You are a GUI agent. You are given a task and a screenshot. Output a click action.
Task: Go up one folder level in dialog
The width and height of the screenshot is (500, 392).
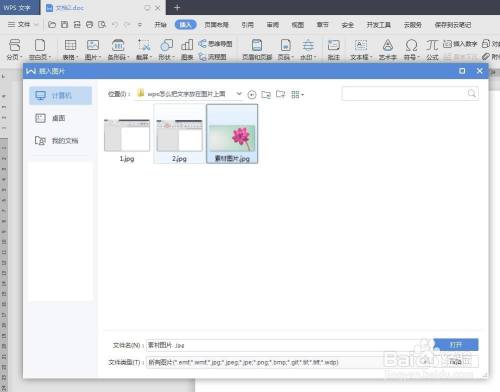pyautogui.click(x=266, y=95)
